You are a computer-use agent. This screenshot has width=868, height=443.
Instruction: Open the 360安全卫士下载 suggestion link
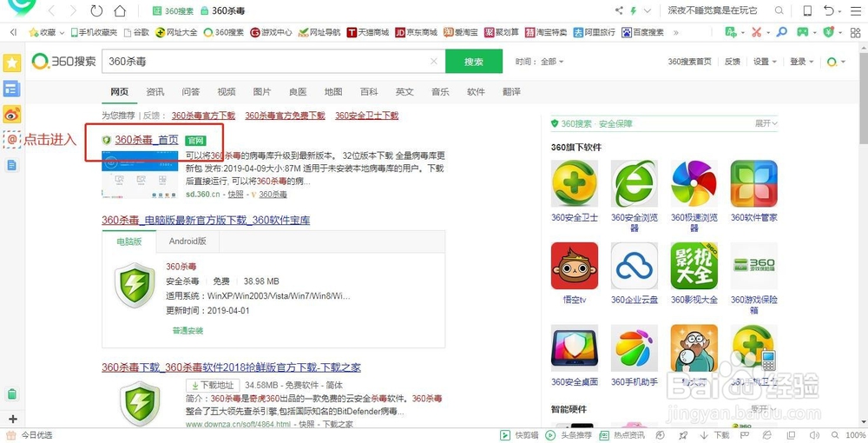click(366, 116)
